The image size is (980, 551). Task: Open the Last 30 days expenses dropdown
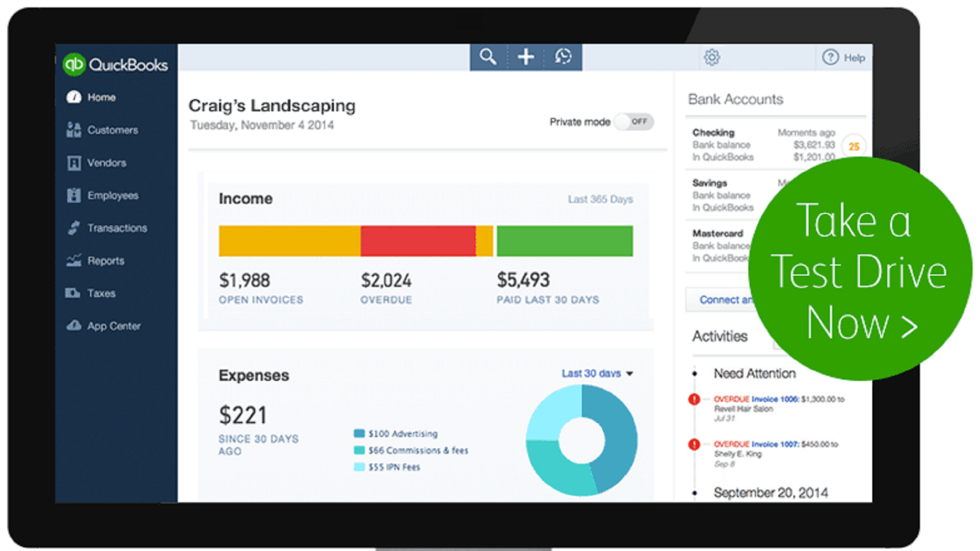597,373
